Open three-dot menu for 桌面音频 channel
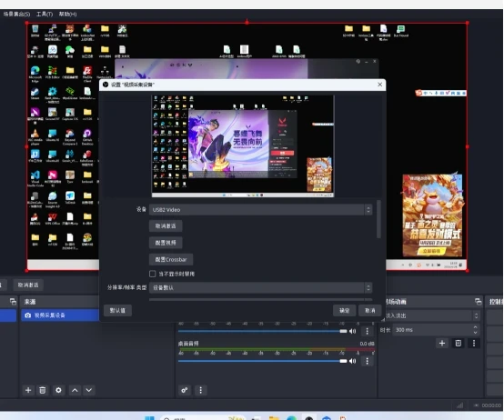 [367, 361]
